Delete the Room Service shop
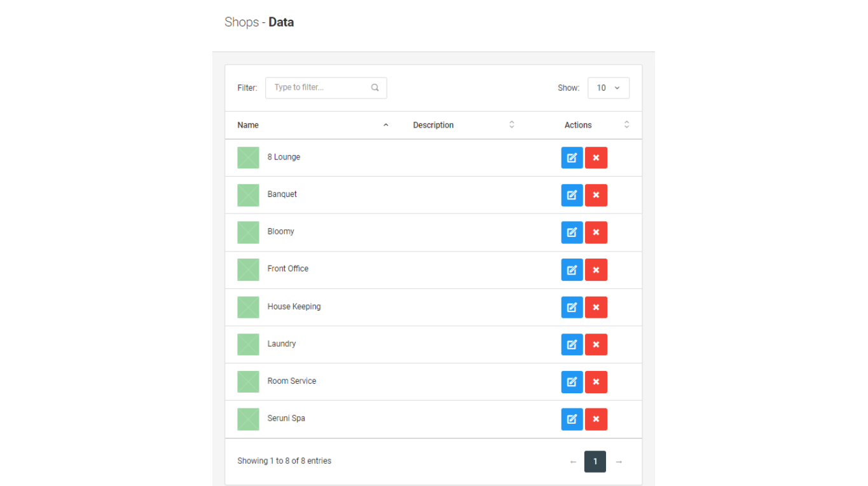Screen dimensions: 868x486 click(x=596, y=382)
